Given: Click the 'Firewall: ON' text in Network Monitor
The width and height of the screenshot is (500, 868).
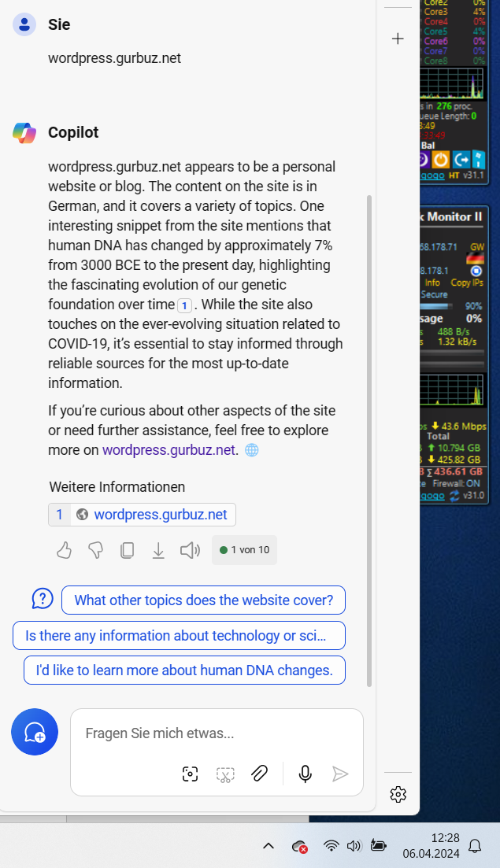Looking at the screenshot, I should 456,483.
